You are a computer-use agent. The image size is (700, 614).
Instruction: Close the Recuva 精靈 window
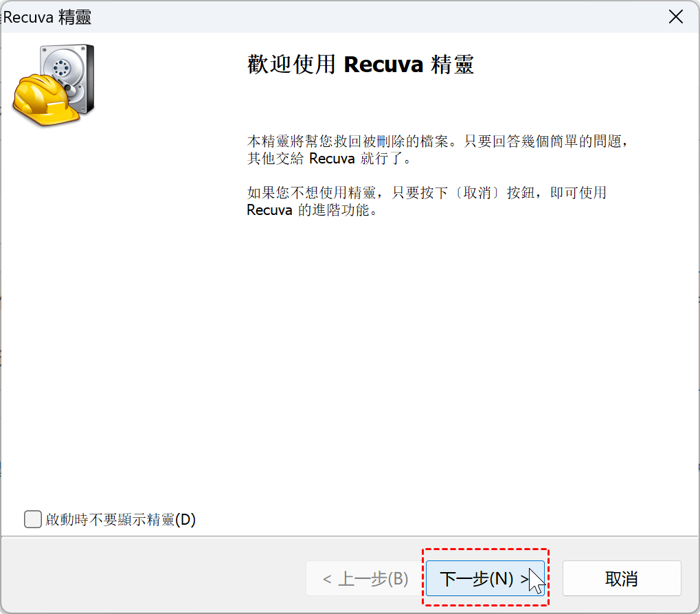(x=675, y=17)
